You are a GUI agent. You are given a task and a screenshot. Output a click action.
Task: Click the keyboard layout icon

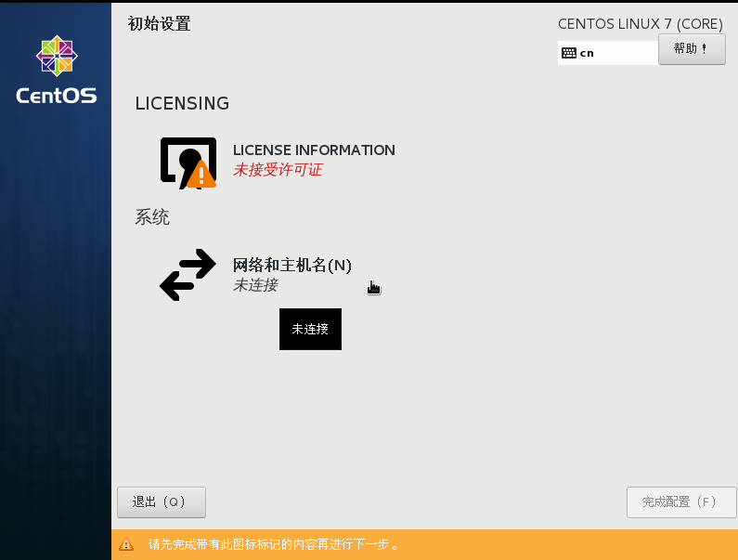point(569,53)
